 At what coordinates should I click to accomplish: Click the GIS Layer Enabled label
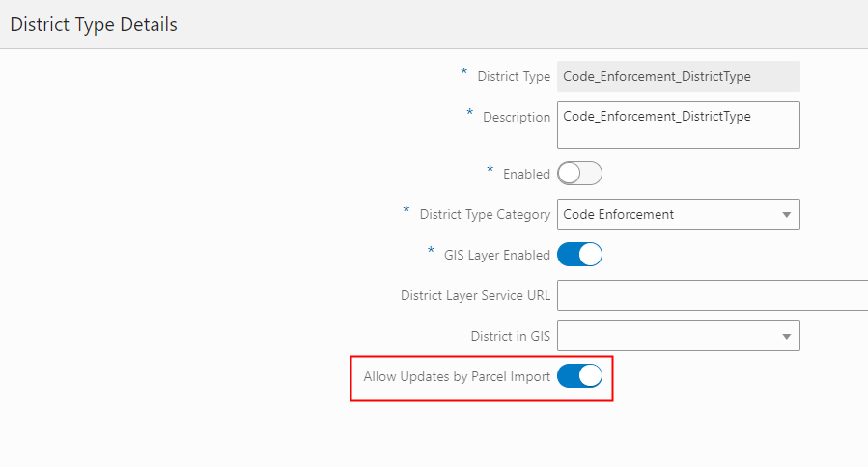pos(496,256)
